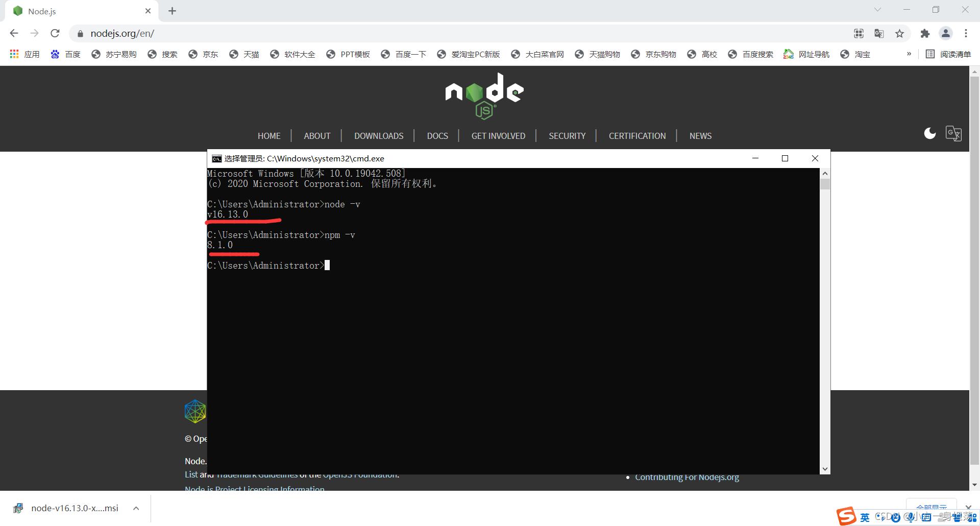Open the DOCS nav item
This screenshot has width=980, height=526.
coord(437,136)
